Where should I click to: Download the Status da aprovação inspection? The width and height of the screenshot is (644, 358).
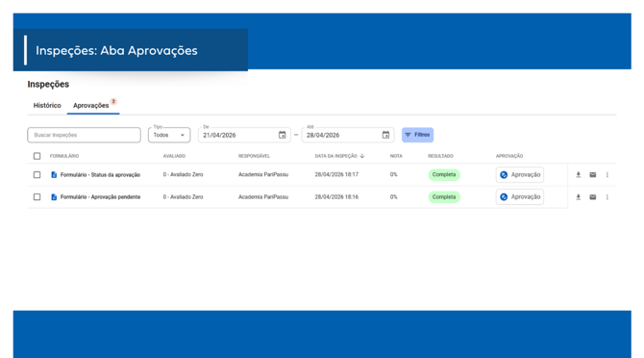coord(579,175)
